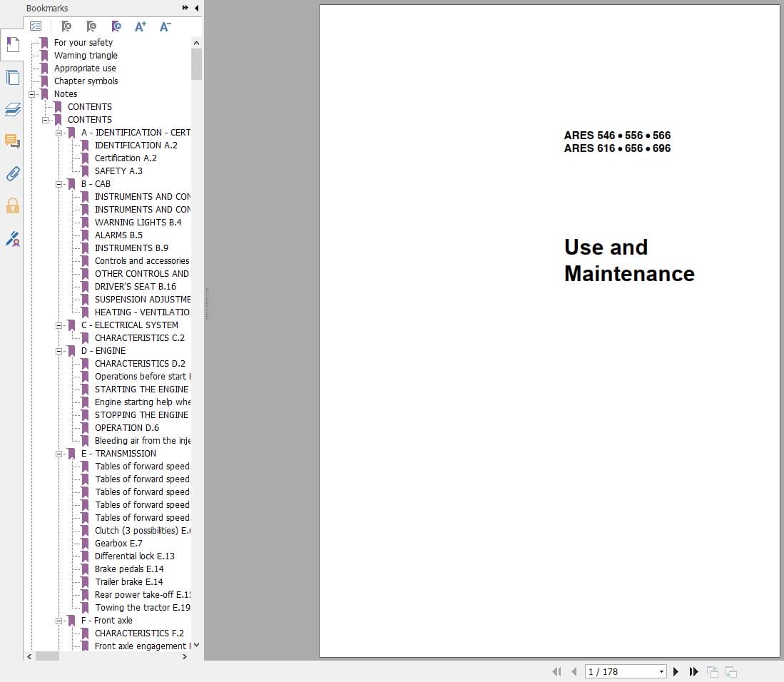Collapse the Notes bookmark node
This screenshot has height=682, width=784.
click(32, 94)
